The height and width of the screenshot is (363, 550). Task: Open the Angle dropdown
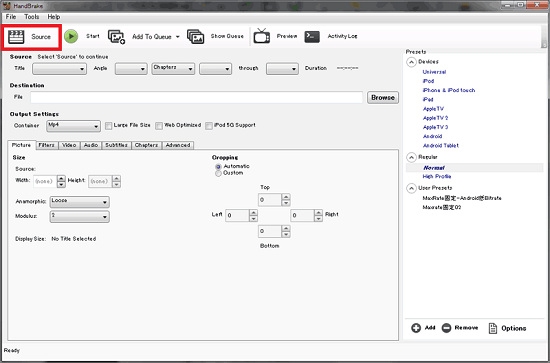[x=131, y=69]
